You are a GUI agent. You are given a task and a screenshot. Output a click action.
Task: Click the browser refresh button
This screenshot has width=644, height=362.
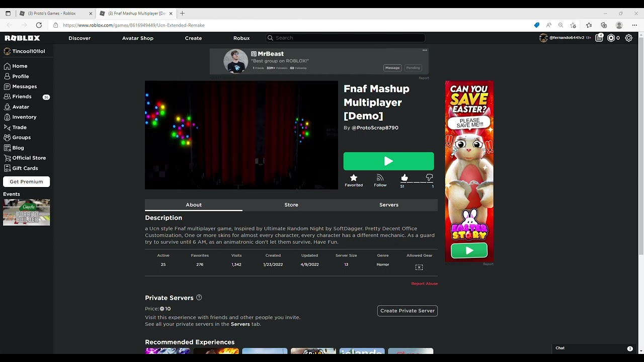(x=39, y=25)
